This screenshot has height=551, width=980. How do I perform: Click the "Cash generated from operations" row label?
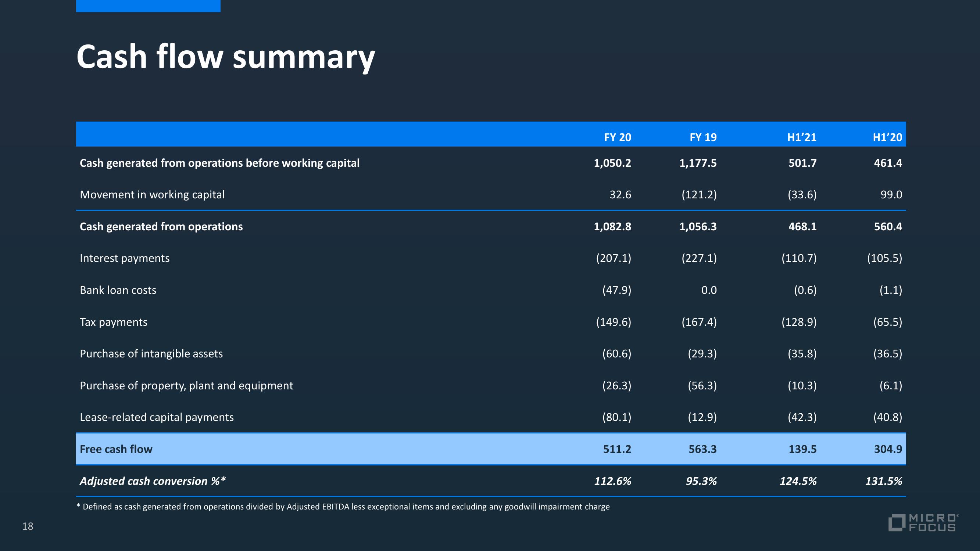[x=161, y=227]
